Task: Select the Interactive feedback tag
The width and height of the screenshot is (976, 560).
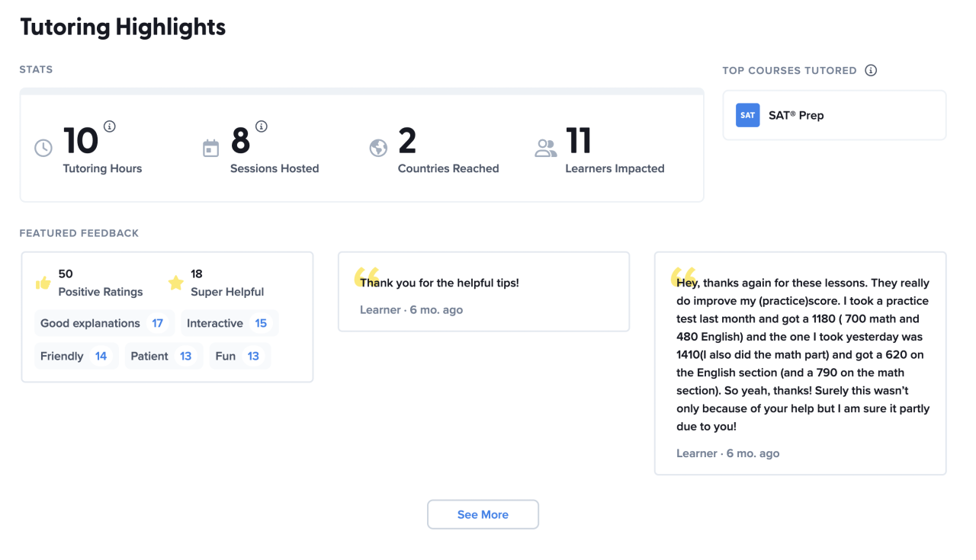Action: point(229,323)
